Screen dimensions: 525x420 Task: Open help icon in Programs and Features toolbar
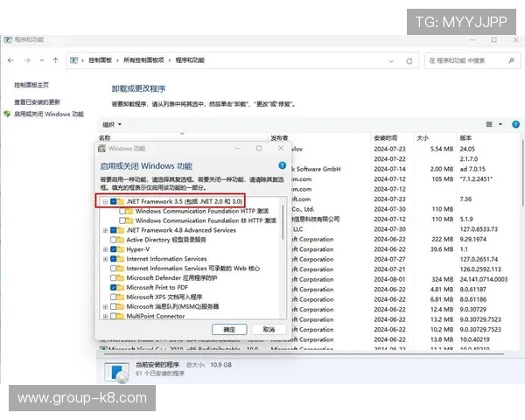click(515, 124)
